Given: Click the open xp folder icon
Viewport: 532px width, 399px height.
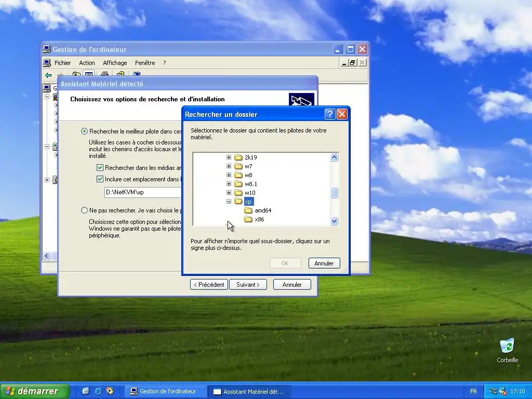Looking at the screenshot, I should (238, 201).
